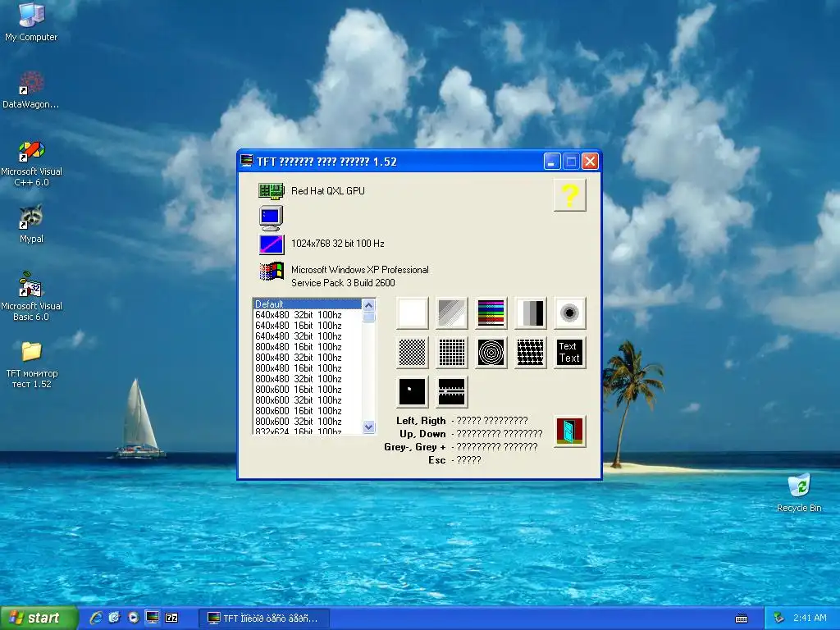Launch Windows Media Player from quick launch

pyautogui.click(x=134, y=618)
